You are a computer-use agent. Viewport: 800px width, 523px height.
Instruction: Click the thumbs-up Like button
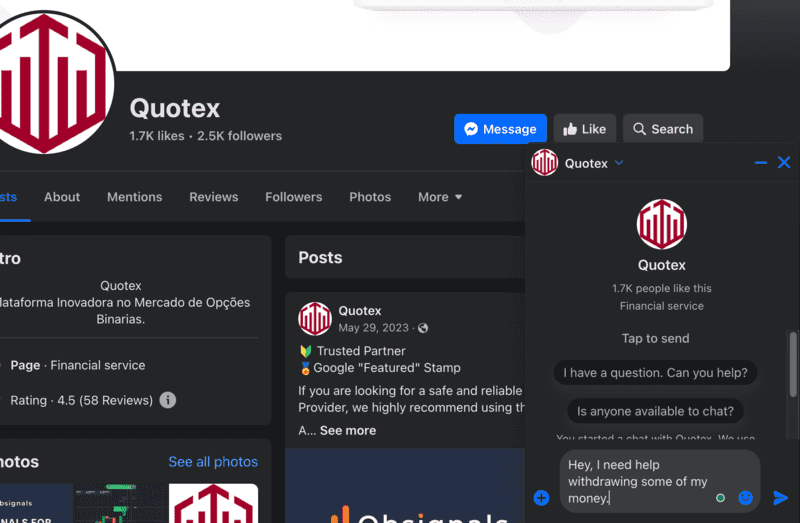point(585,129)
